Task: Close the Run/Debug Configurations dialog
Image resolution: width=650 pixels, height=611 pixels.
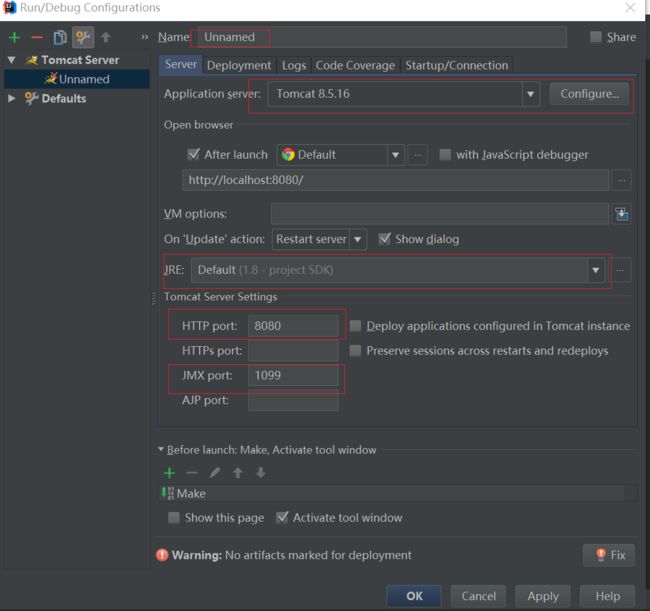Action: pos(631,7)
